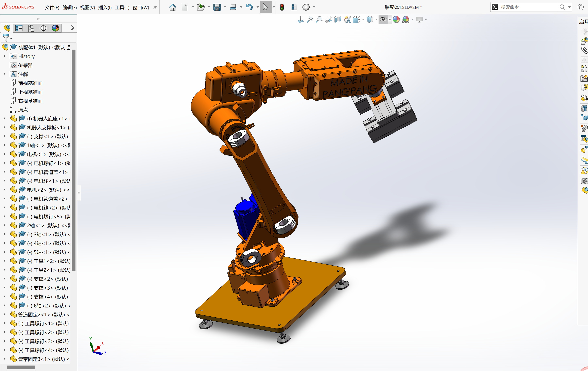The height and width of the screenshot is (371, 588).
Task: Open the ConfigurationManager tab icon
Action: 31,28
